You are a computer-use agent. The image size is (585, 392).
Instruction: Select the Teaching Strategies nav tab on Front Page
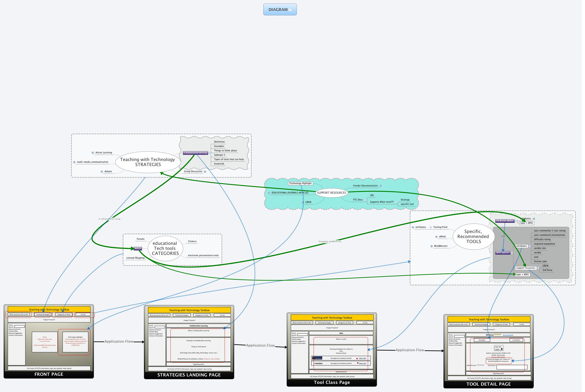click(42, 315)
